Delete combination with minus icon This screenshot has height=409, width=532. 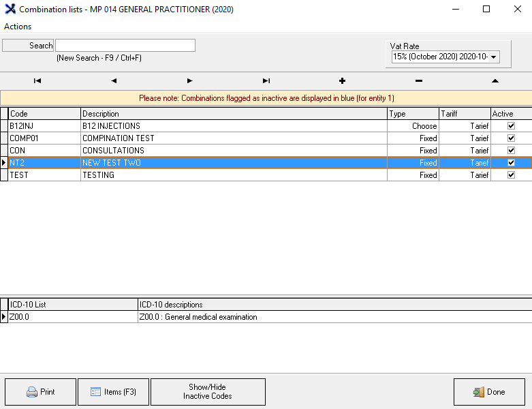click(x=418, y=80)
